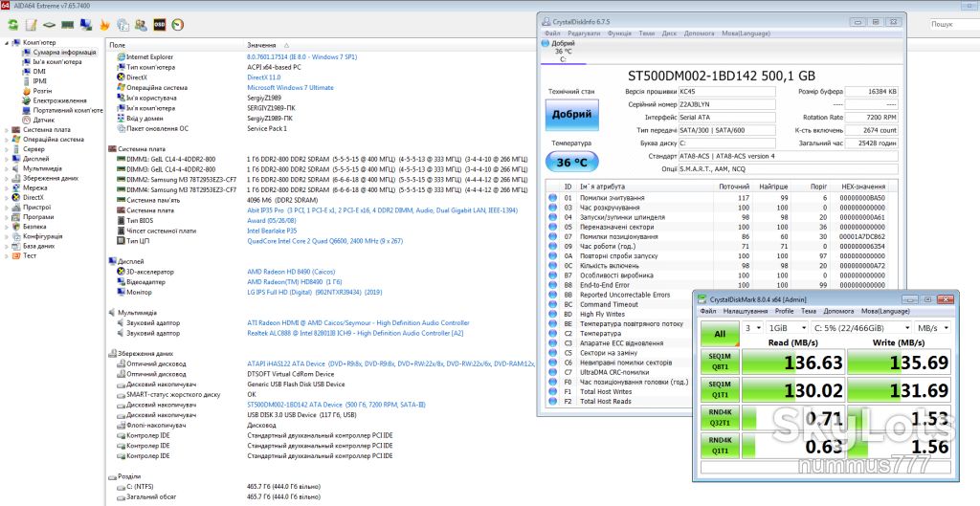Image resolution: width=980 pixels, height=506 pixels.
Task: Click the Пошук search field in AIDA64
Action: click(x=954, y=24)
